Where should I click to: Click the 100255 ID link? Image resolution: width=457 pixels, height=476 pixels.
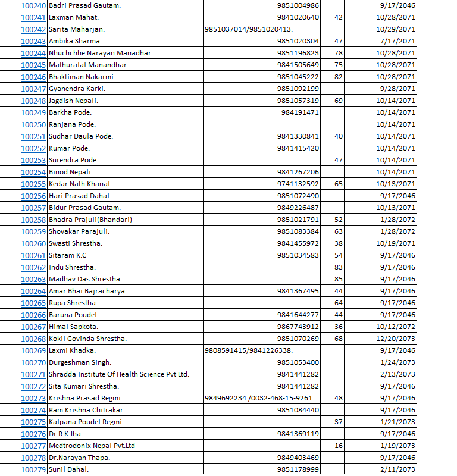(x=33, y=184)
